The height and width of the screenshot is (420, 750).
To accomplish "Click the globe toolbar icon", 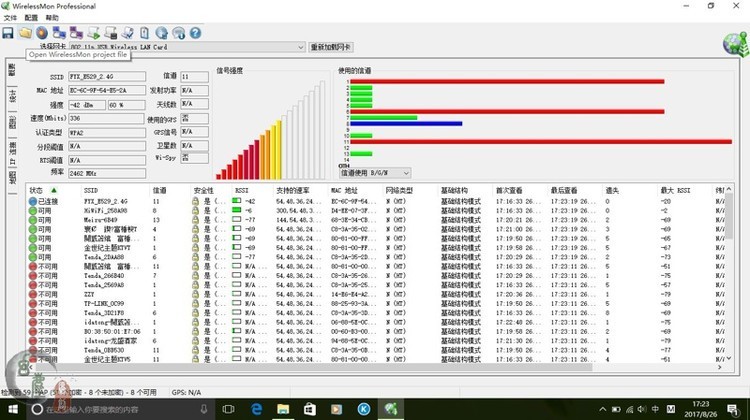I will click(x=162, y=33).
